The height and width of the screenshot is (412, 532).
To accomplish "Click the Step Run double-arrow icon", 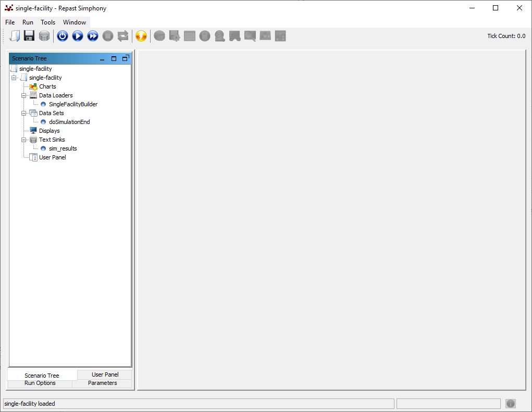I will click(93, 36).
